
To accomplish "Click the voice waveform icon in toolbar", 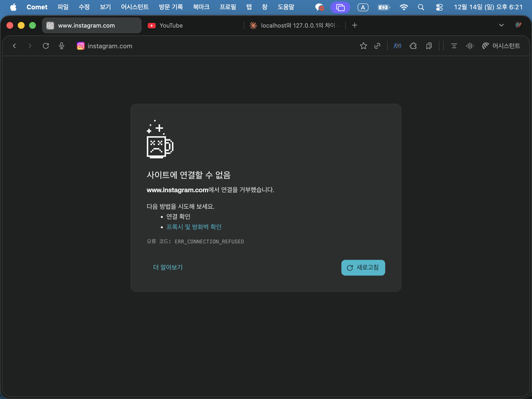I will (470, 46).
